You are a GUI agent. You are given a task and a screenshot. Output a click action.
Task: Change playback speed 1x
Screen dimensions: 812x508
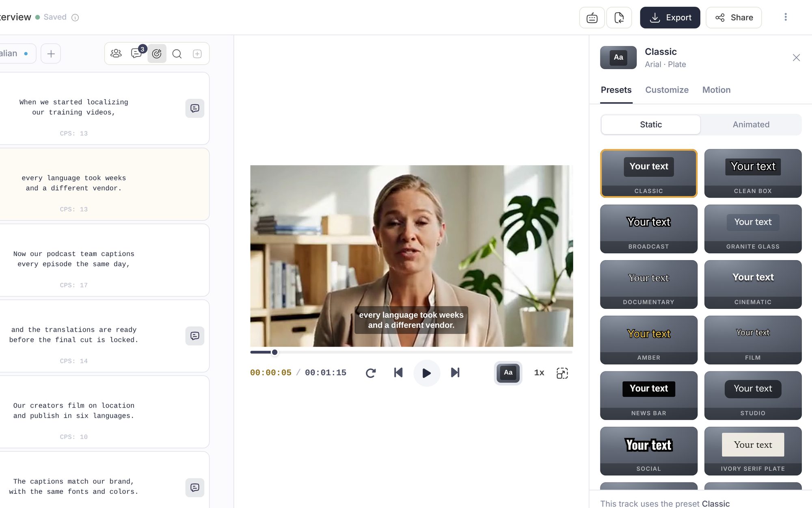539,373
